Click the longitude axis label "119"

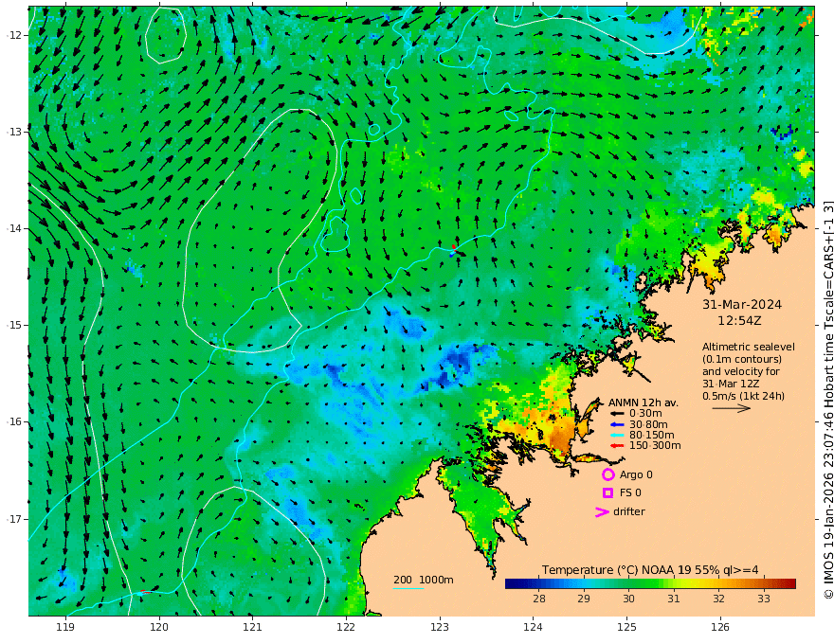pyautogui.click(x=65, y=628)
